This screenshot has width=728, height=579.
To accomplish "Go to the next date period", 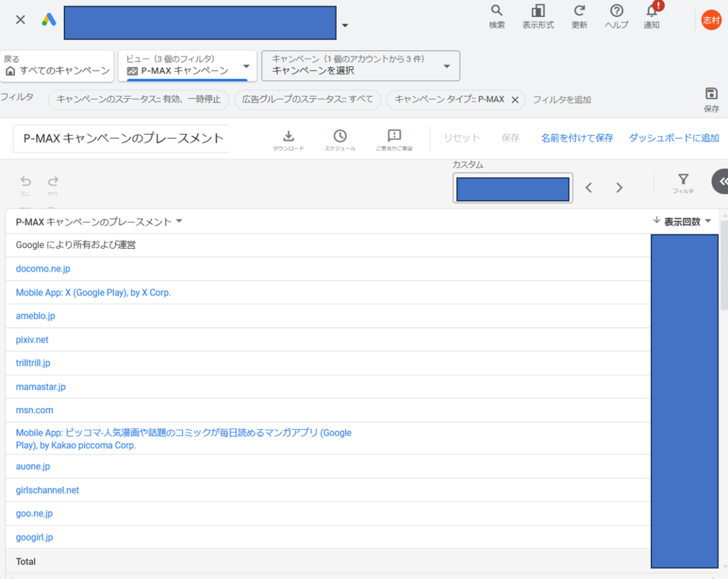I will pyautogui.click(x=619, y=188).
